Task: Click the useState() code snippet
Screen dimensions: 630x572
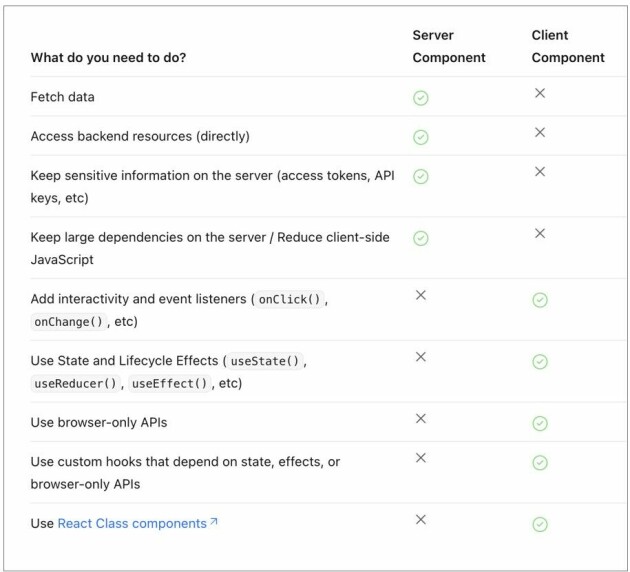Action: click(x=265, y=361)
